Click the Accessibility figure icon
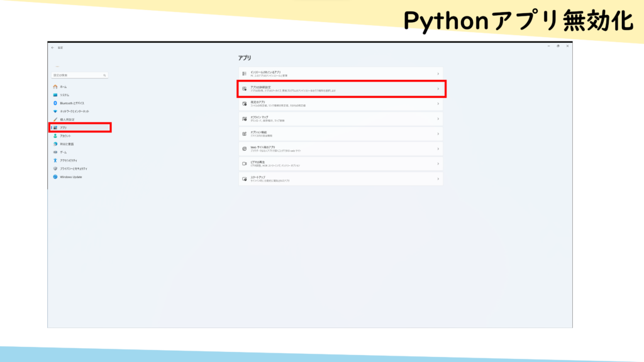The image size is (644, 362). click(55, 160)
